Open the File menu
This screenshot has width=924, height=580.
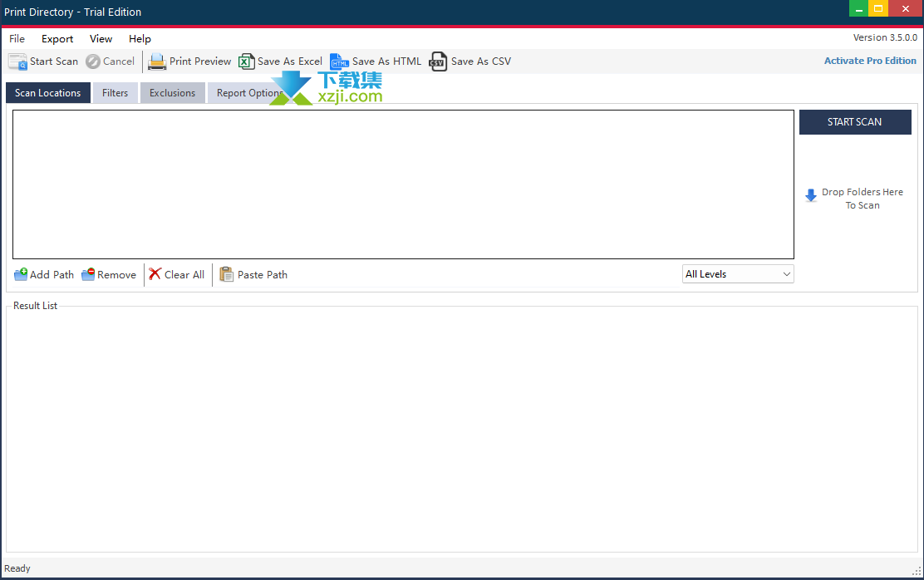coord(17,39)
